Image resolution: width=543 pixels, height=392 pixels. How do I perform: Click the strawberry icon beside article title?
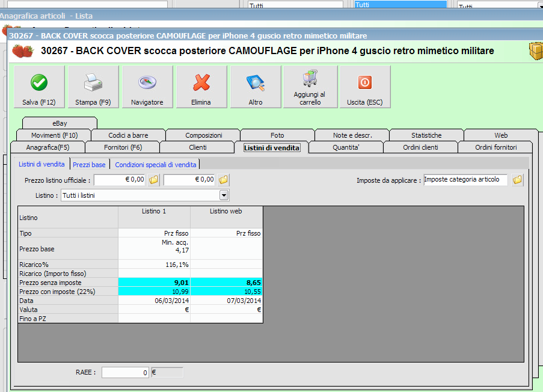(23, 51)
